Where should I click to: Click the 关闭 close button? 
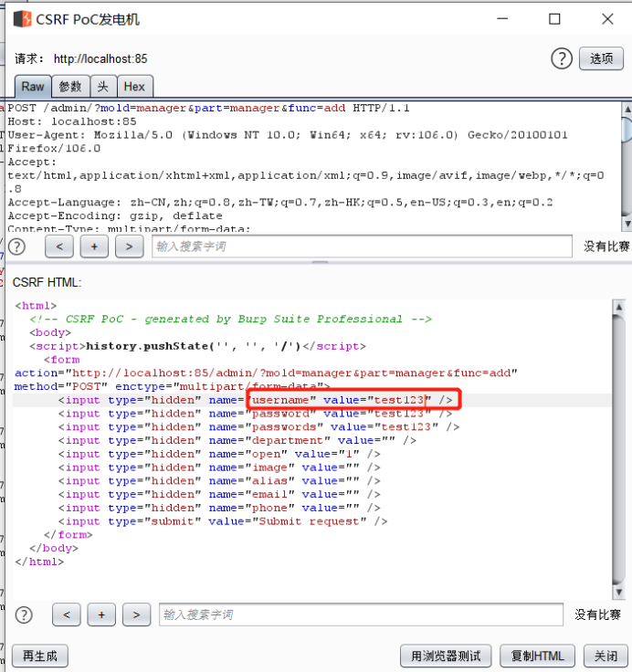coord(606,656)
